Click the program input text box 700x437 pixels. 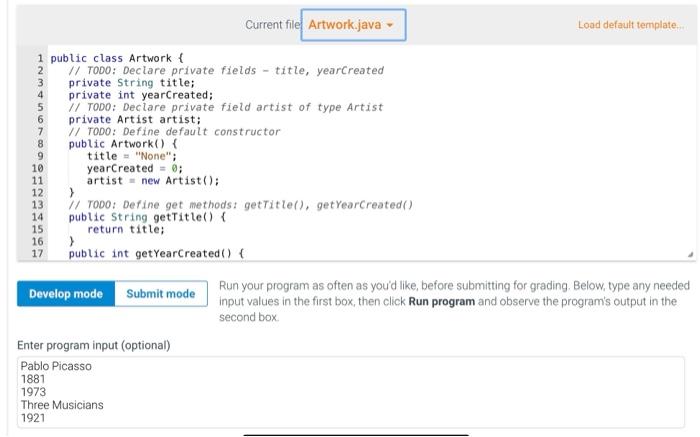[350, 392]
